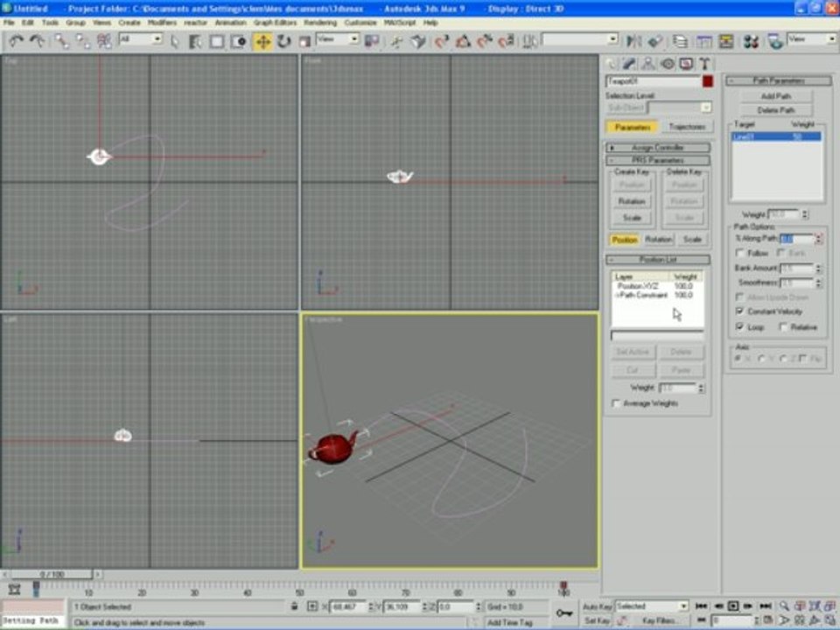The width and height of the screenshot is (840, 630).
Task: Click the Set Keys large key icon
Action: (564, 612)
